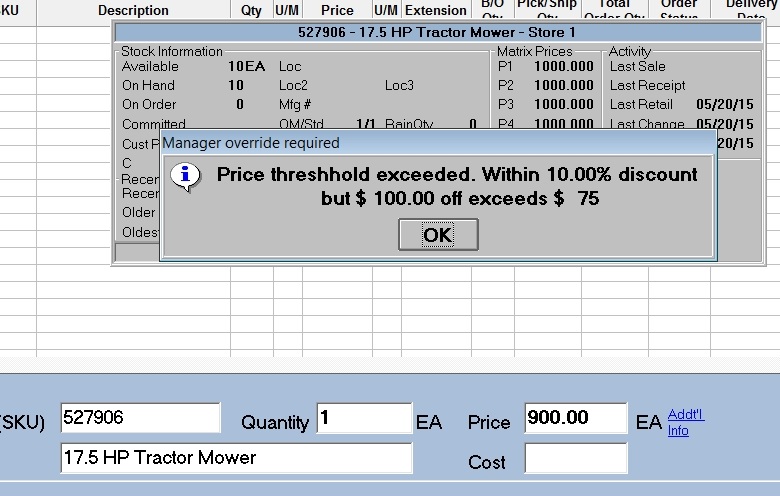780x496 pixels.
Task: Click the P1 matrix price value
Action: click(563, 67)
